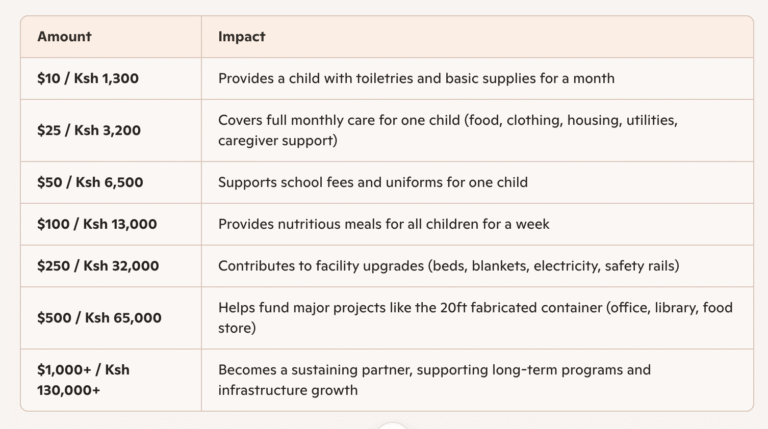Click the 20ft fabricated container description
Viewport: 768px width, 429px height.
click(x=475, y=308)
